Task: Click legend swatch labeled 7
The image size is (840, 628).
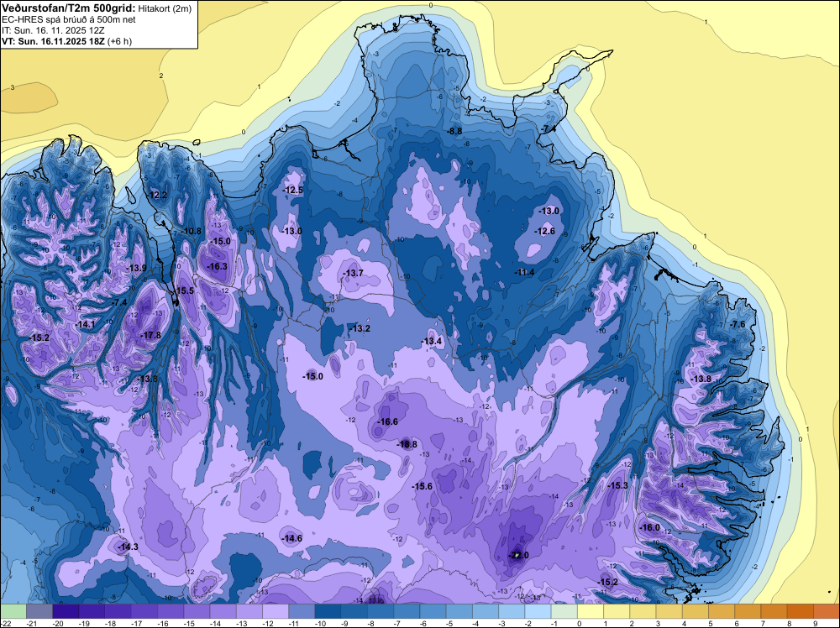Action: click(x=774, y=611)
